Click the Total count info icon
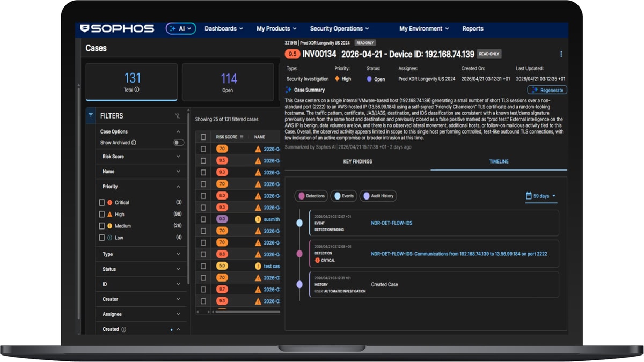Image resolution: width=644 pixels, height=362 pixels. pos(137,90)
